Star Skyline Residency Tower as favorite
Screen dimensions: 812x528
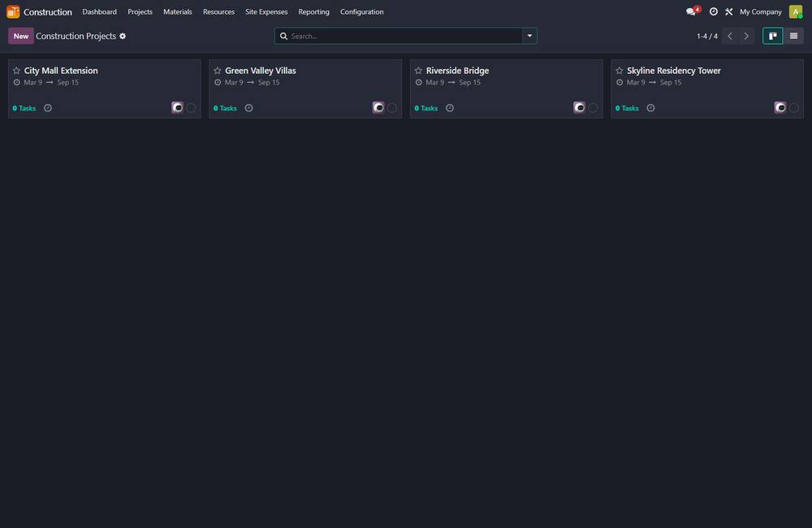[x=620, y=71]
